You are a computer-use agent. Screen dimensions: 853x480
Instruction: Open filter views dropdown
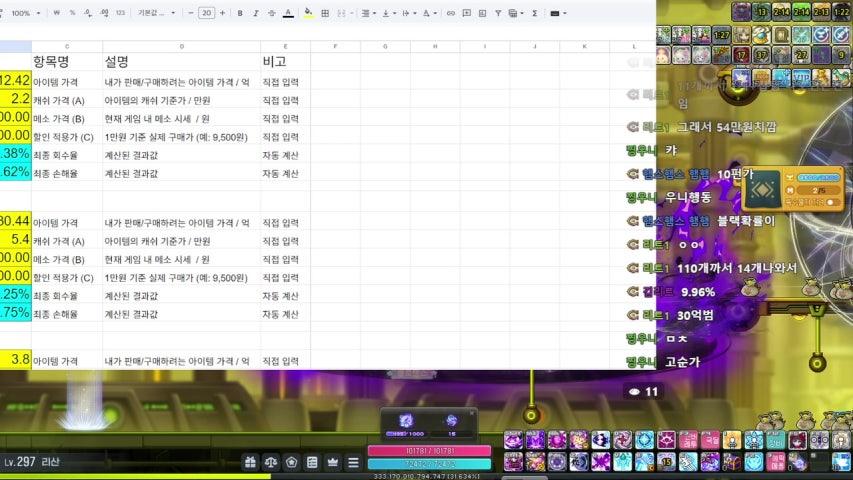516,13
